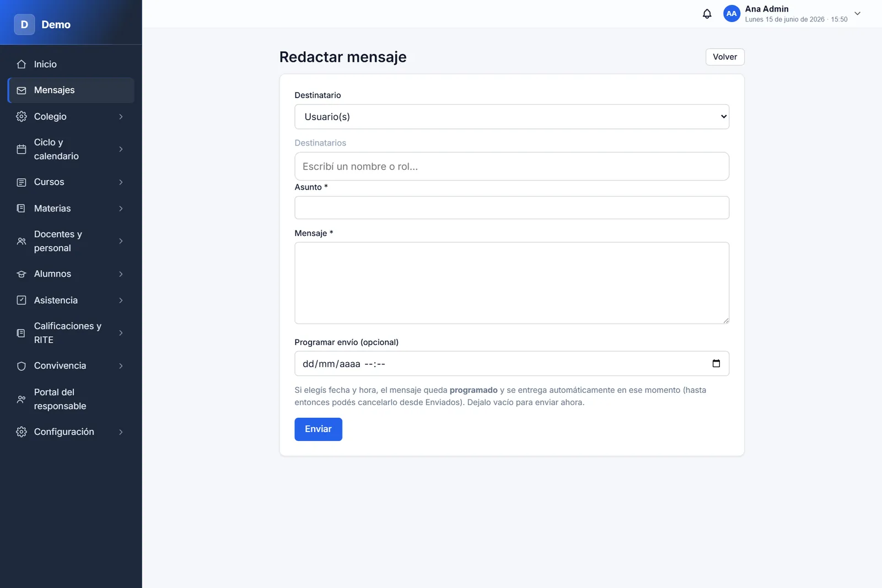Expand the Asistencia submenu chevron
Screen dimensions: 882x588
pyautogui.click(x=121, y=300)
